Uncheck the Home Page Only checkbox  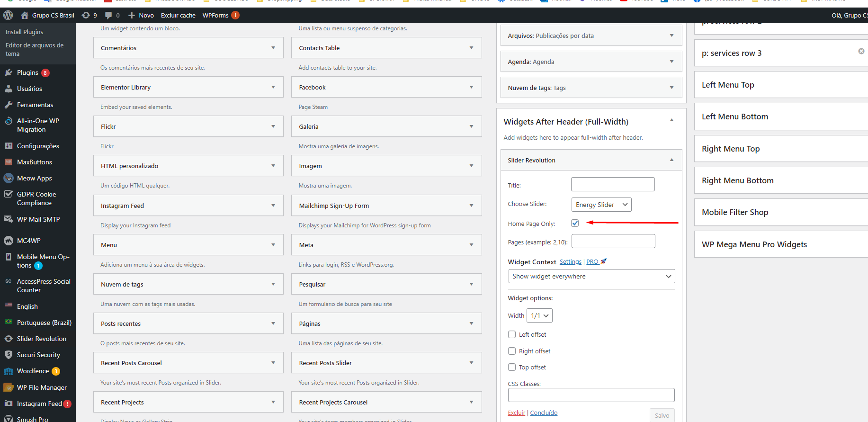click(575, 223)
